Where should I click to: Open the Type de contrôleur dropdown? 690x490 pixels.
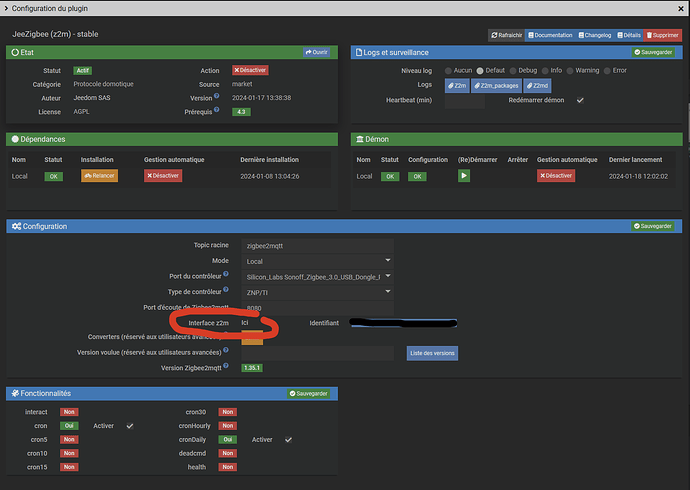[x=317, y=292]
